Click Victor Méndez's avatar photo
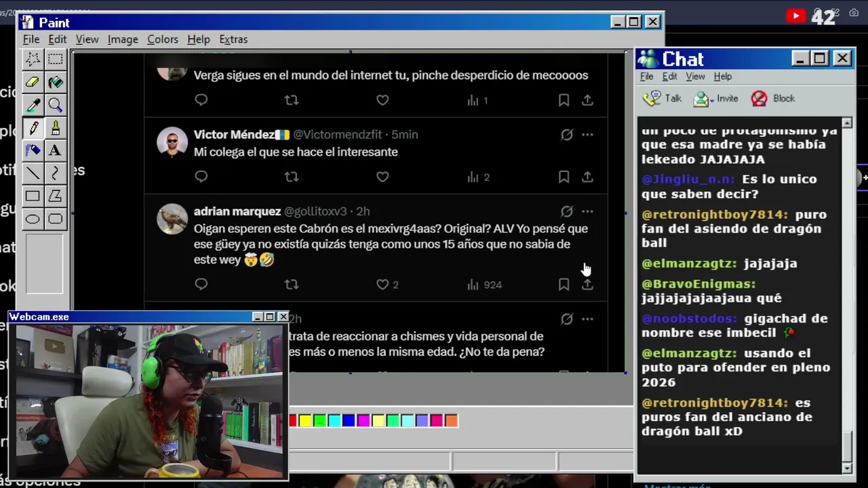This screenshot has width=868, height=488. [172, 142]
